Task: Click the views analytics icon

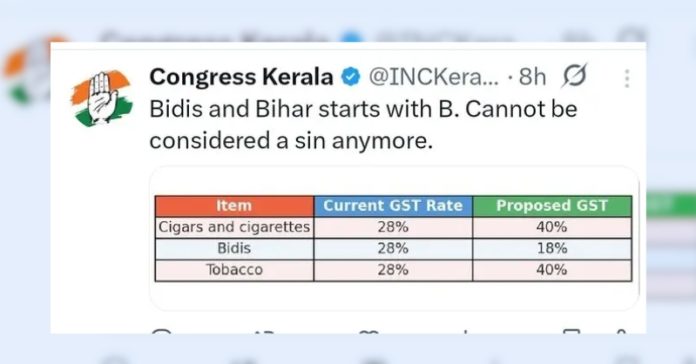Action: tap(466, 331)
